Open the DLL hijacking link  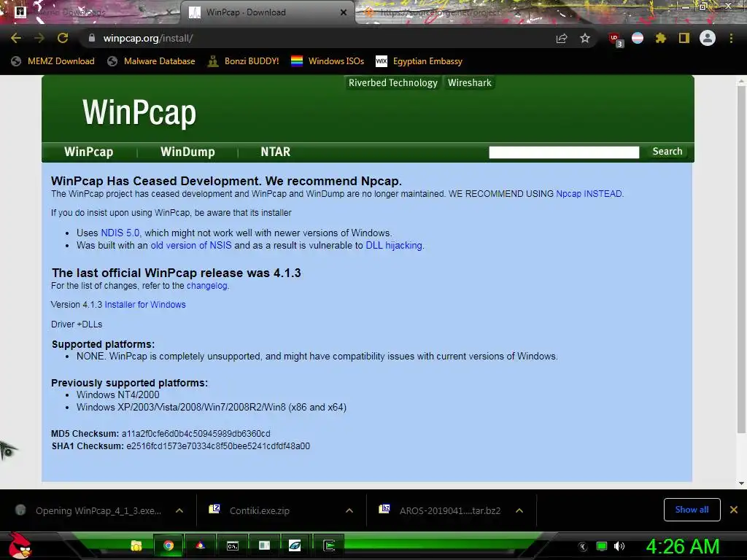pyautogui.click(x=394, y=245)
